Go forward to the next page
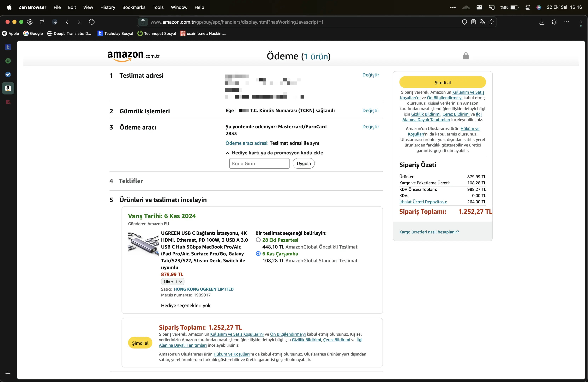 pyautogui.click(x=79, y=22)
